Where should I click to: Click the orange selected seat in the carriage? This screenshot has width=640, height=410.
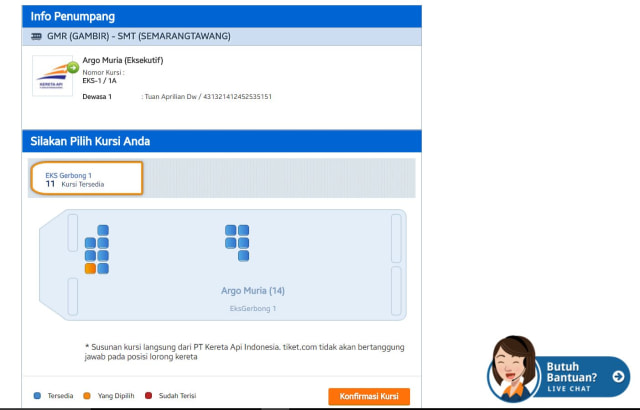90,268
